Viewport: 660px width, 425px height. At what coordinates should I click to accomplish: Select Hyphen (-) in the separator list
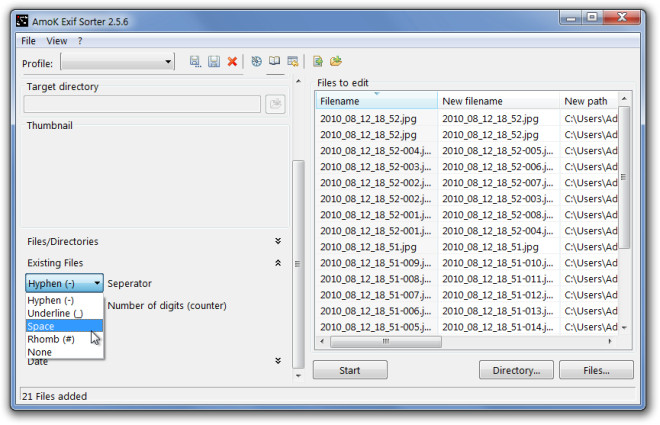pyautogui.click(x=64, y=300)
